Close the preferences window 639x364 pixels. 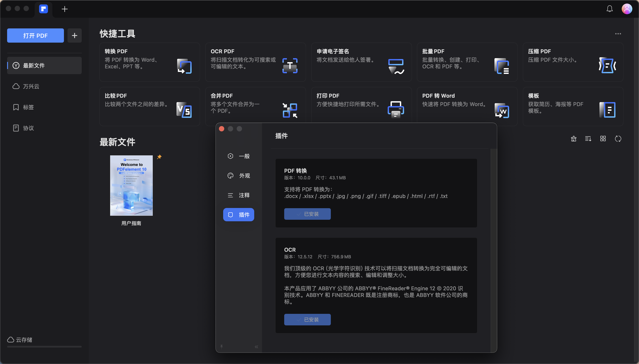222,129
